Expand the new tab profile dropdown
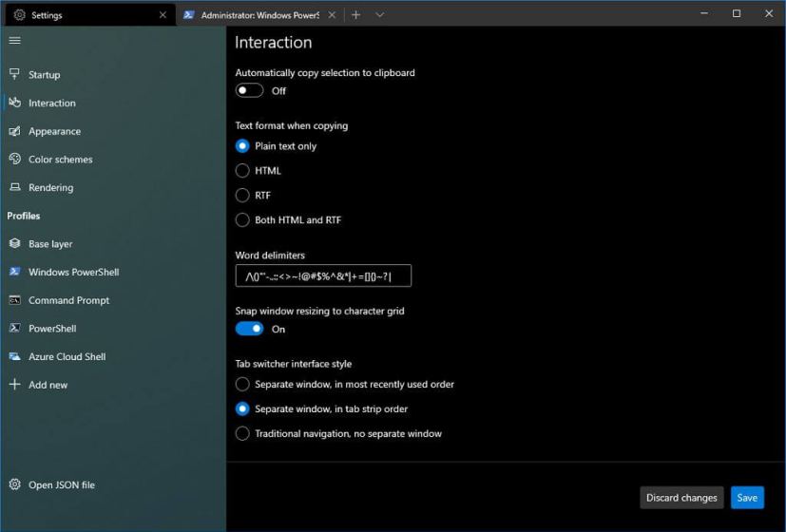Viewport: 786px width, 532px height. coord(379,15)
